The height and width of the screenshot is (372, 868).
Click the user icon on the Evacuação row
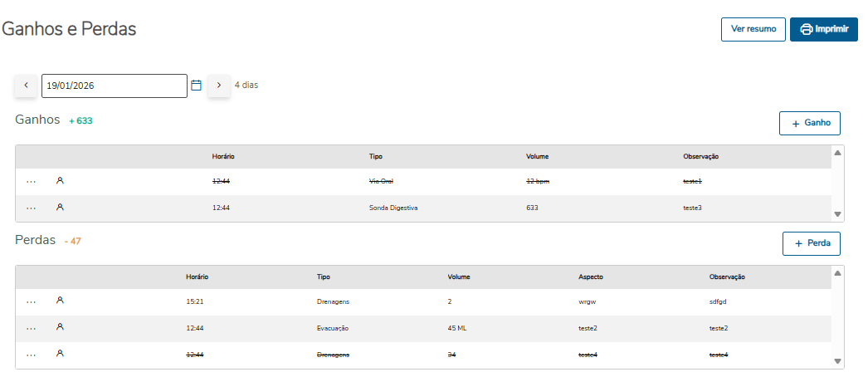tap(60, 327)
